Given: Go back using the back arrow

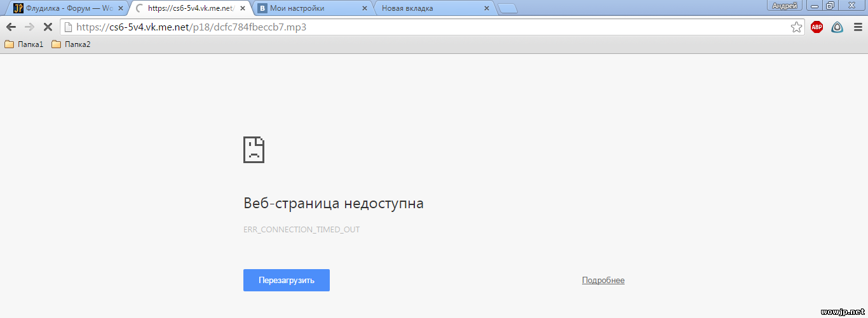Looking at the screenshot, I should point(11,27).
